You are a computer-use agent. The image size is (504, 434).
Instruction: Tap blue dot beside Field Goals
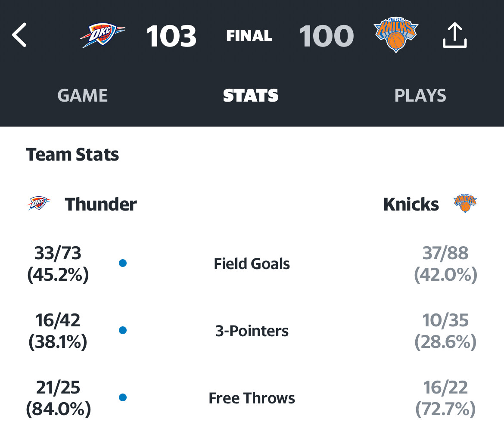(x=122, y=263)
